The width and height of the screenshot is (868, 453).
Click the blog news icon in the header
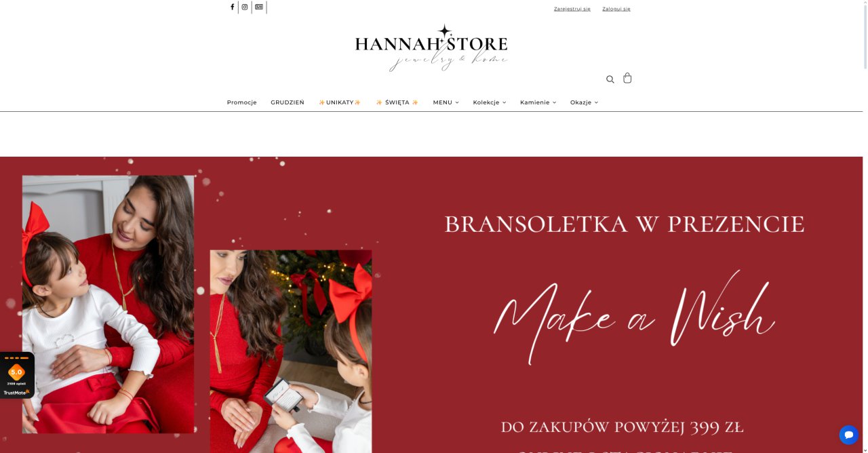259,7
